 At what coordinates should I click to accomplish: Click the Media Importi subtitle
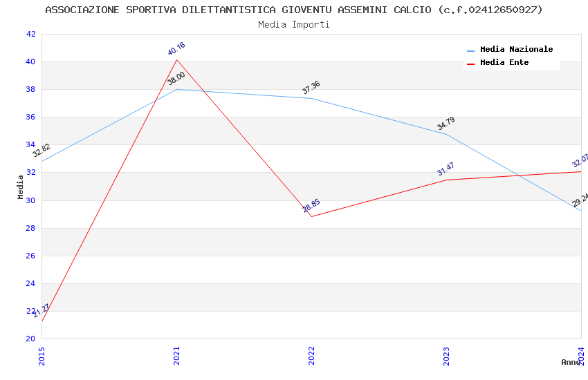tap(294, 25)
